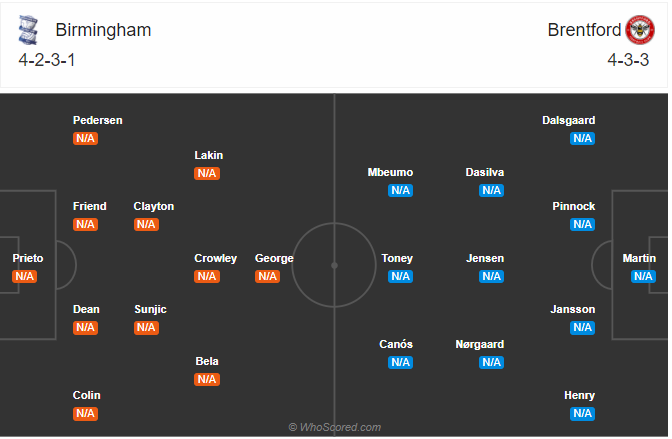The width and height of the screenshot is (672, 439).
Task: Click the 4-3-3 formation label
Action: click(x=628, y=60)
